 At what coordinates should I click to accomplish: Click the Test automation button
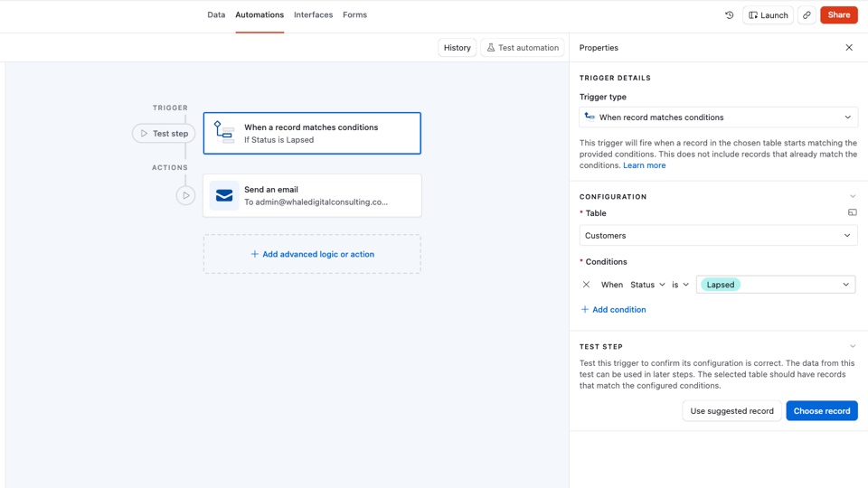(x=523, y=48)
